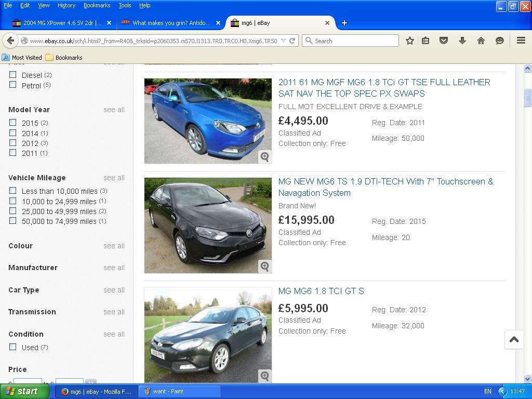Bookmark this page with the star icon

coord(410,41)
